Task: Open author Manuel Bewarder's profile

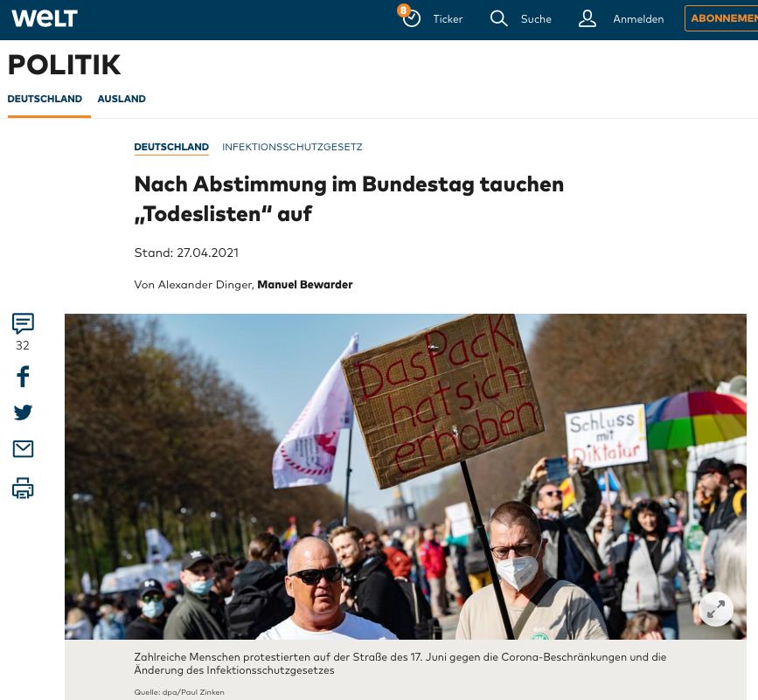Action: point(304,285)
